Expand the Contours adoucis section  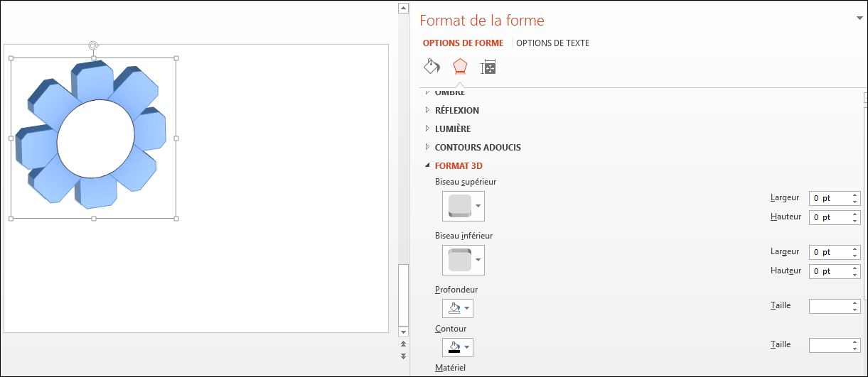(478, 147)
